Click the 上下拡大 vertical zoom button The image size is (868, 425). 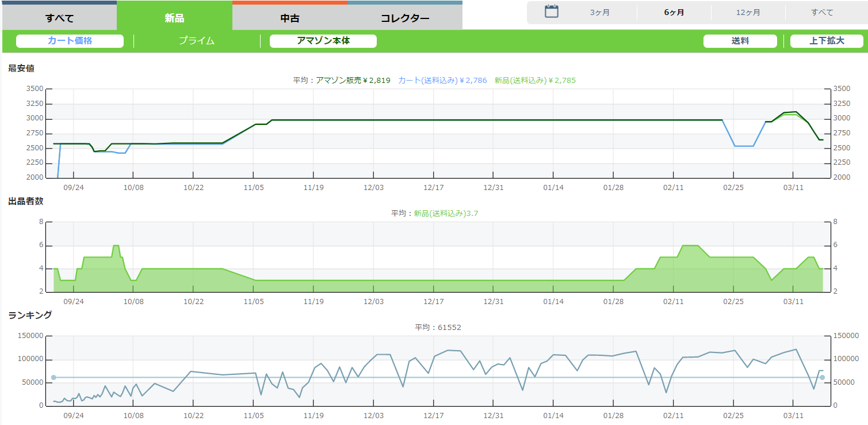(x=826, y=41)
